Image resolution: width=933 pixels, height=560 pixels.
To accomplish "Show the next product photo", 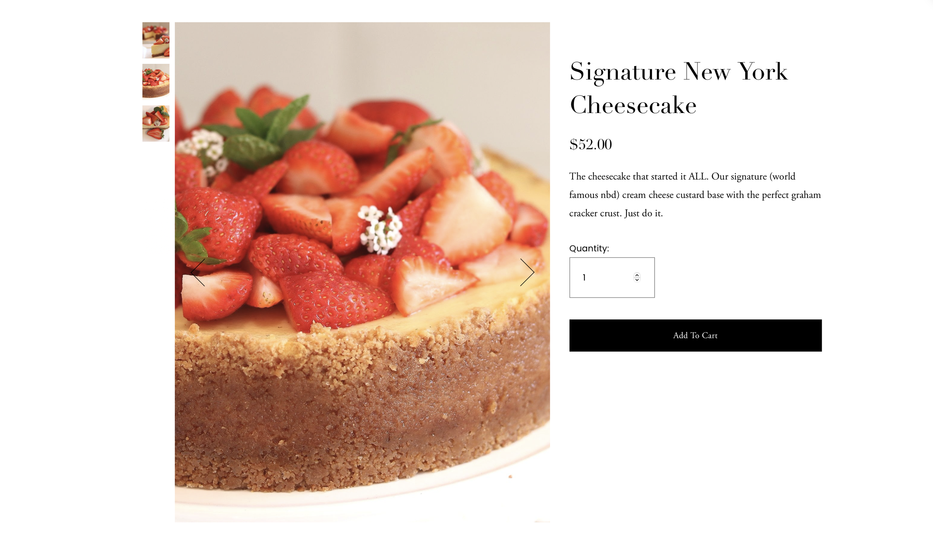I will coord(527,272).
